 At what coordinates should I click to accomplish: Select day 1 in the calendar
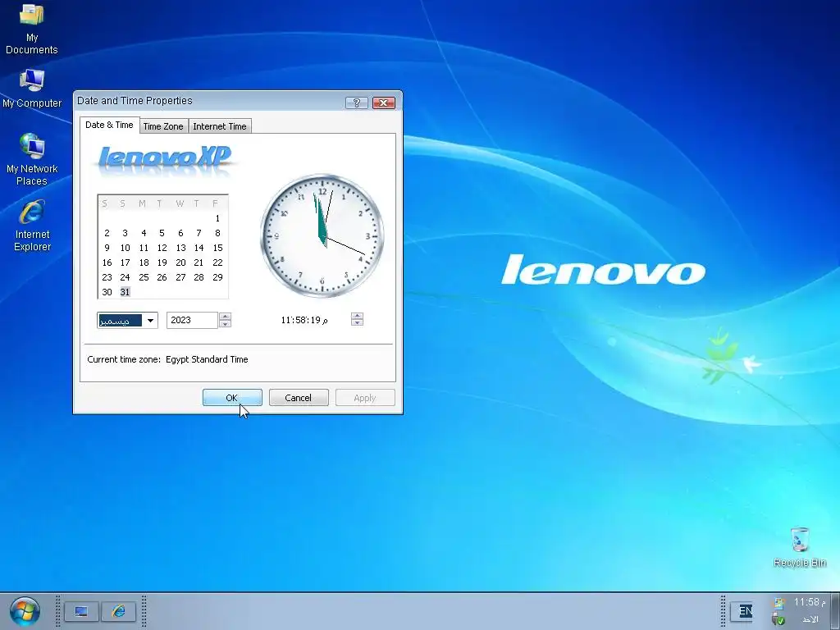[x=217, y=218]
